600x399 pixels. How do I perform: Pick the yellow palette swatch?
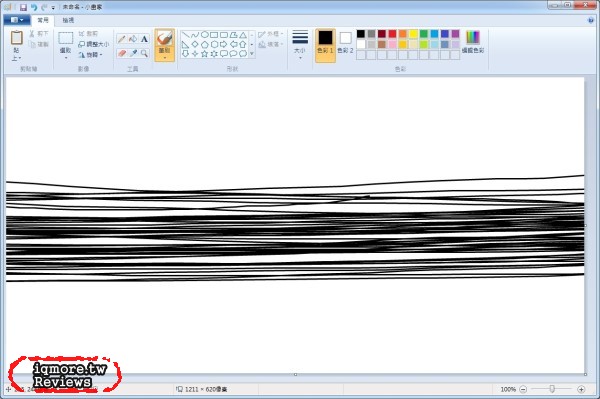[x=413, y=34]
